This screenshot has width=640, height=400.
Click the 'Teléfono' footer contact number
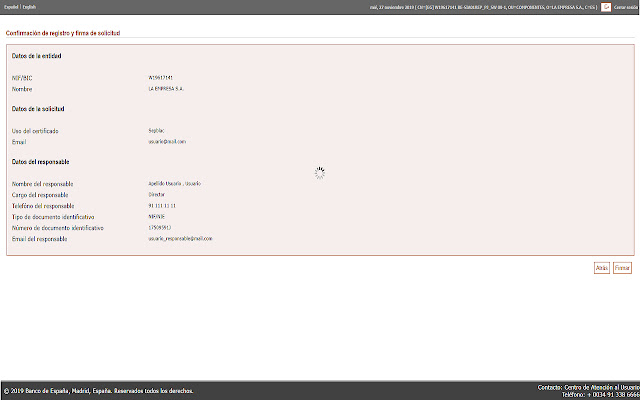point(600,395)
